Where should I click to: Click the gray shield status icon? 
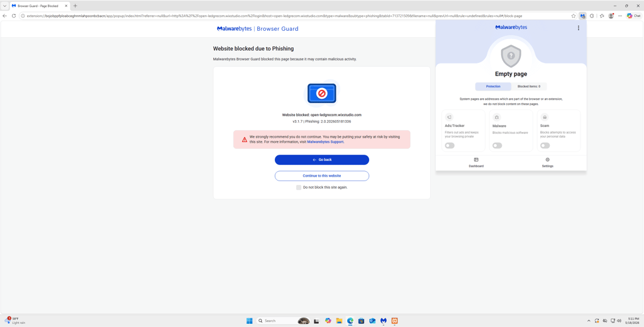point(511,56)
